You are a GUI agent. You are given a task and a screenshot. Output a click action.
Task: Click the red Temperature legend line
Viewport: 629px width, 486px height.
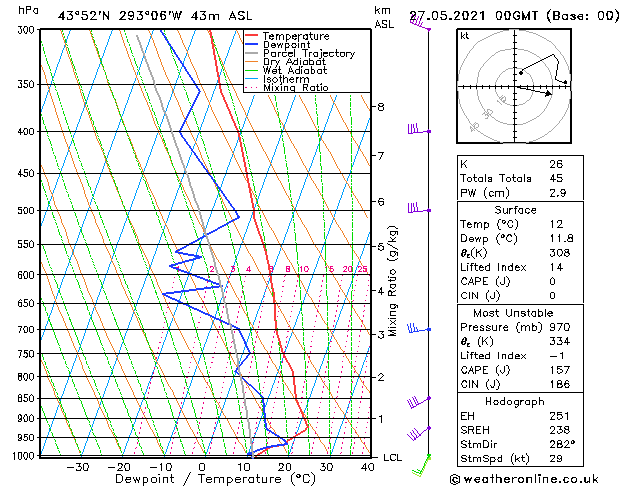tap(251, 36)
